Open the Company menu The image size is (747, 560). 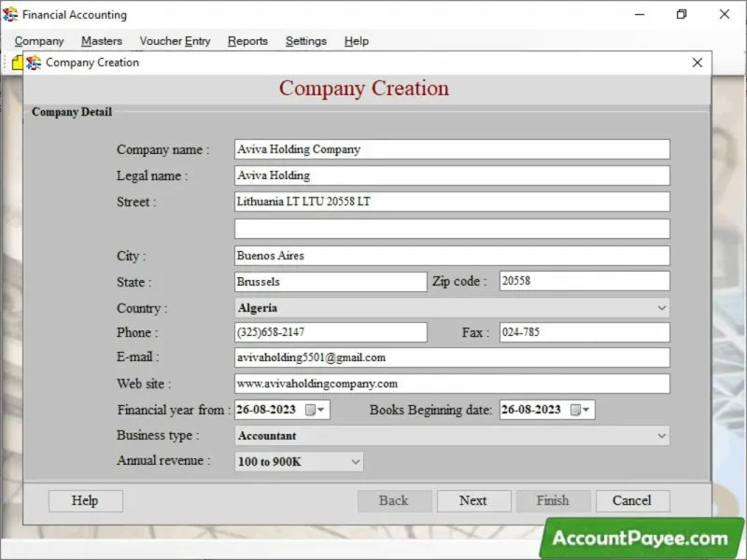[x=39, y=41]
